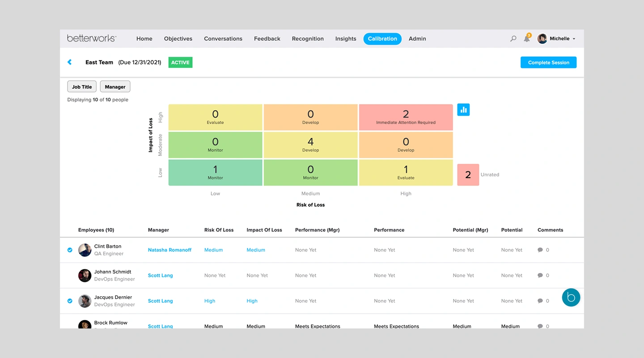Select the moderate-impact low-risk Monitor cell
Viewport: 644px width, 358px height.
click(x=215, y=145)
